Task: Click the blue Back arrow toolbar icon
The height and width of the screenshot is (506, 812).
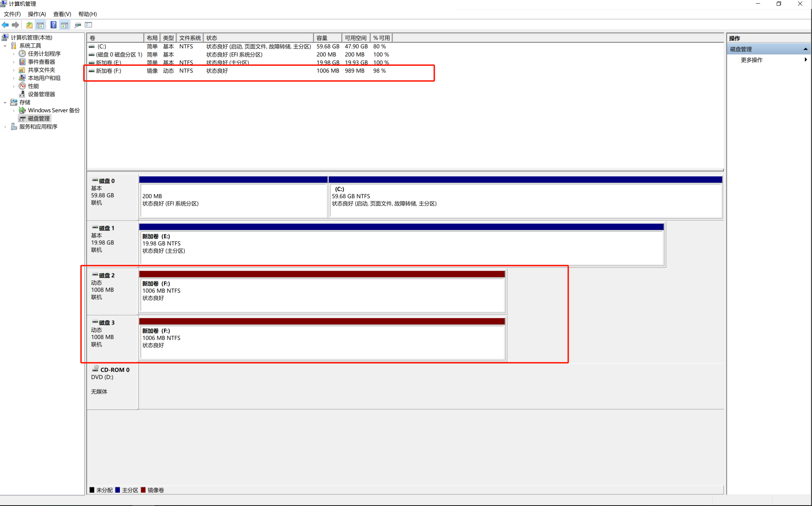Action: (5, 25)
